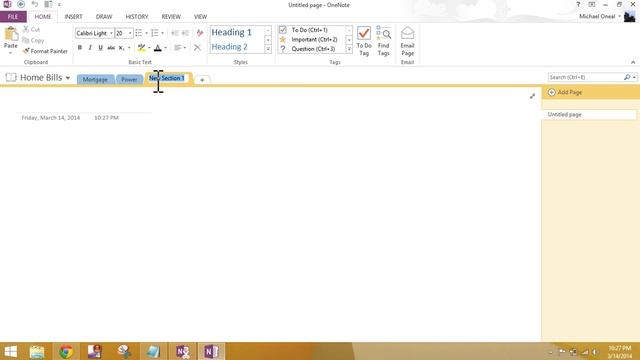Screen dimensions: 640x360
Task: Switch to the REVIEW ribbon tab
Action: click(x=171, y=17)
